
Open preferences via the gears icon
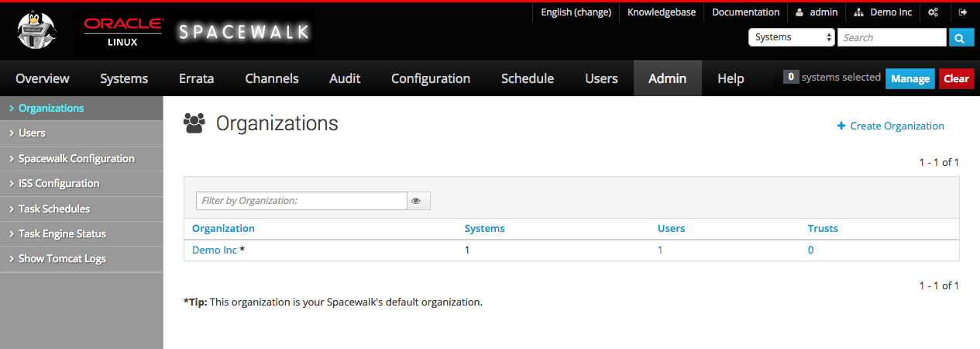tap(934, 12)
